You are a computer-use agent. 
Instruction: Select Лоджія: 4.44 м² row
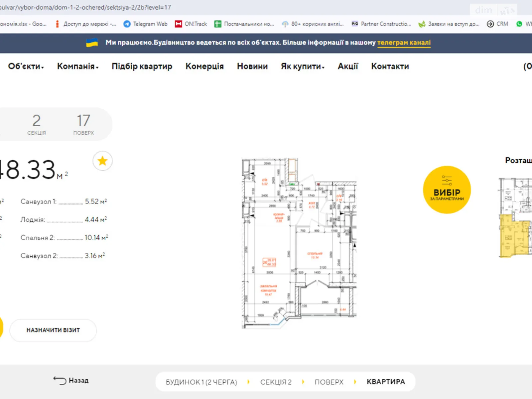(x=64, y=219)
